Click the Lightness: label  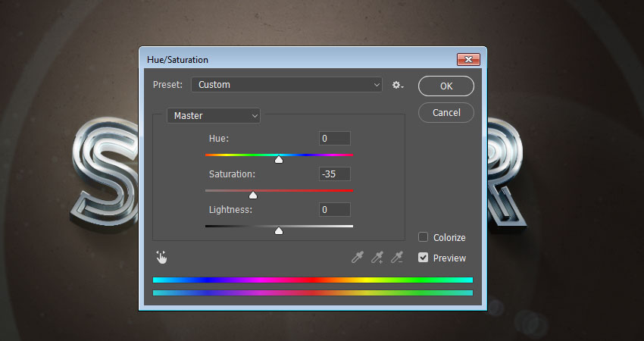230,210
